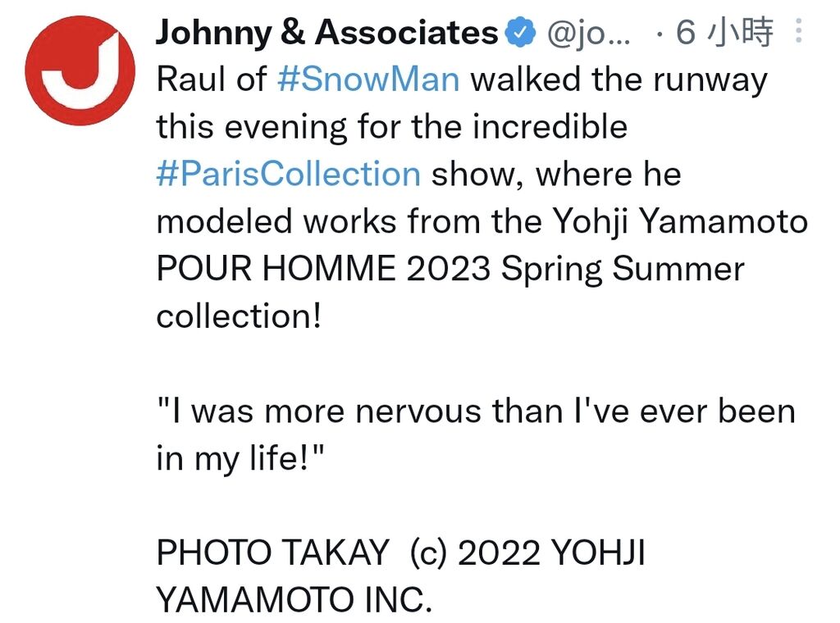The height and width of the screenshot is (623, 840).
Task: Click the 'show, where he' text
Action: [x=557, y=175]
